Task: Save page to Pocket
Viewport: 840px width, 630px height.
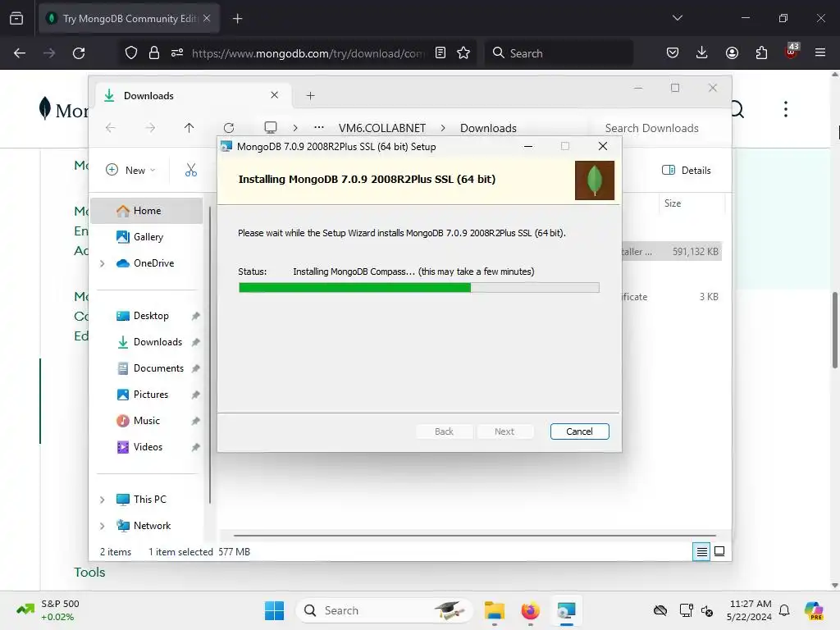Action: (673, 53)
